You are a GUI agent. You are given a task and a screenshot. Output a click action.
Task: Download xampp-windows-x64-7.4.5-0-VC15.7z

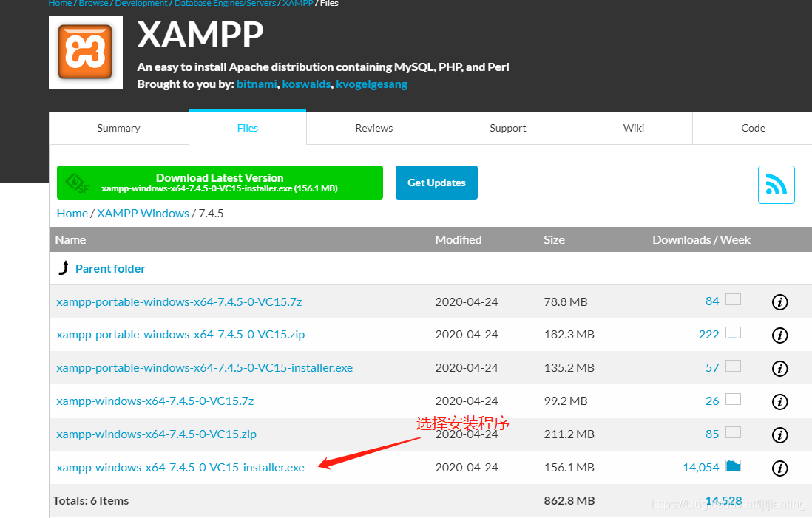click(155, 401)
